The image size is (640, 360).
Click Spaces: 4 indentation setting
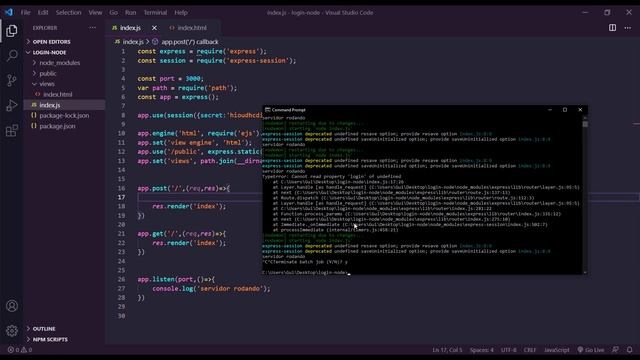482,350
